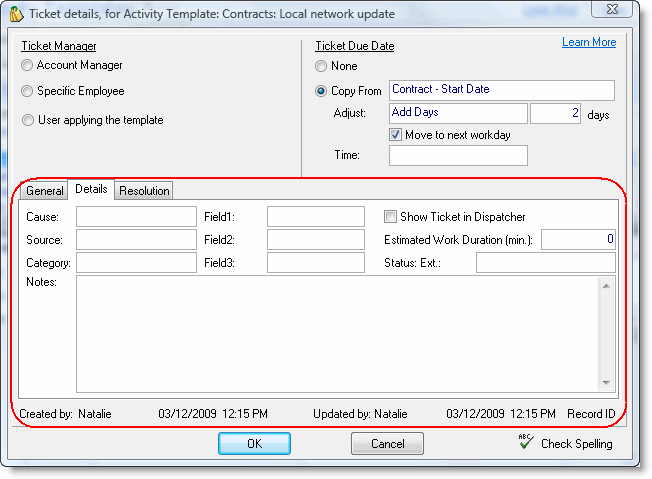Click the Notes scrollbar
Image resolution: width=652 pixels, height=479 pixels.
[606, 333]
